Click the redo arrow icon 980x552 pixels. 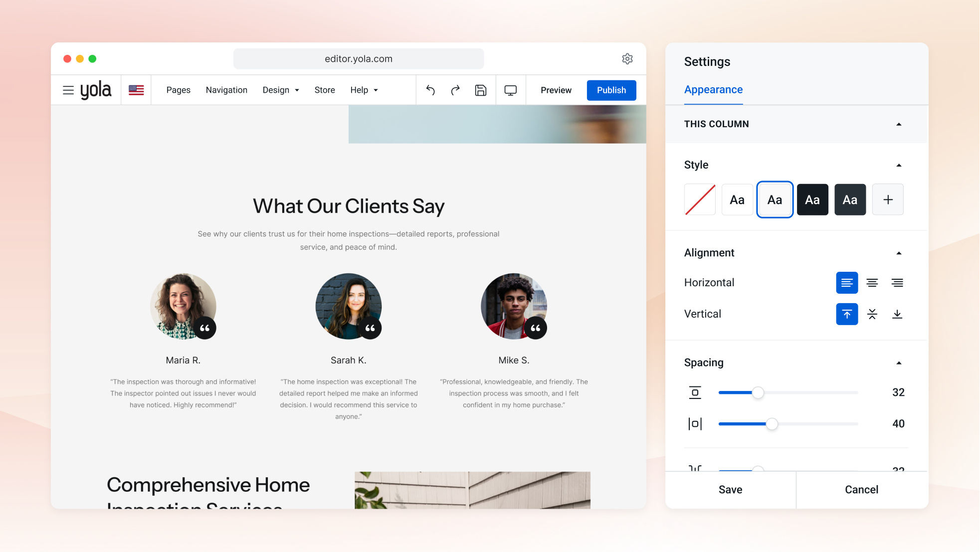point(455,90)
